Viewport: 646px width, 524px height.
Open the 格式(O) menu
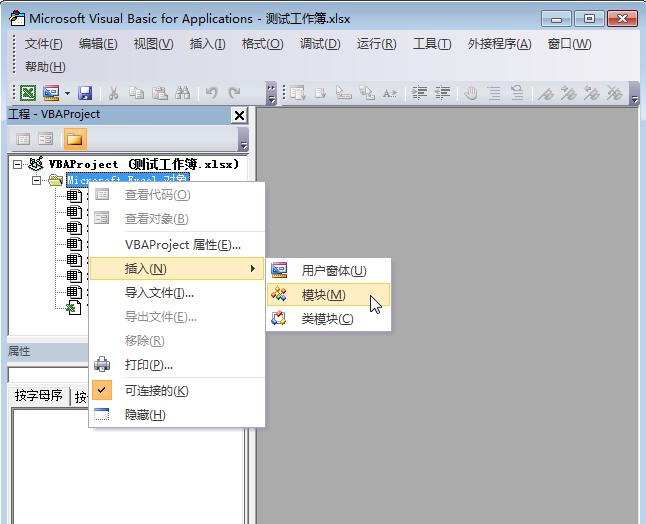tap(262, 44)
